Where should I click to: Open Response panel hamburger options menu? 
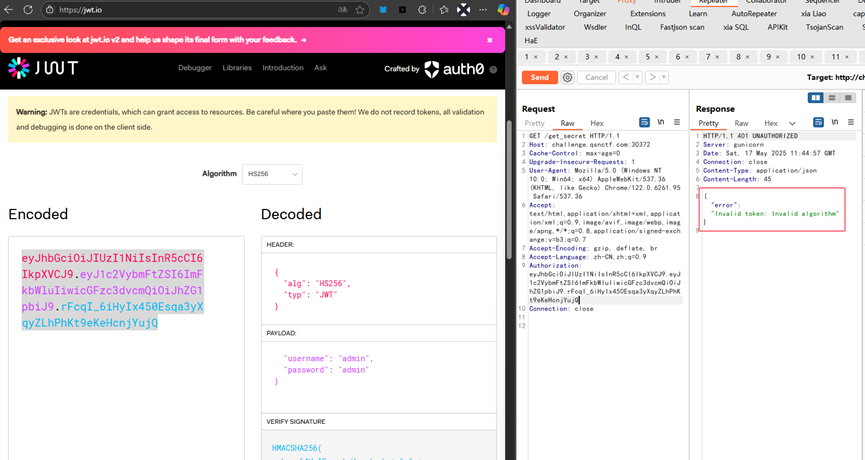[851, 122]
